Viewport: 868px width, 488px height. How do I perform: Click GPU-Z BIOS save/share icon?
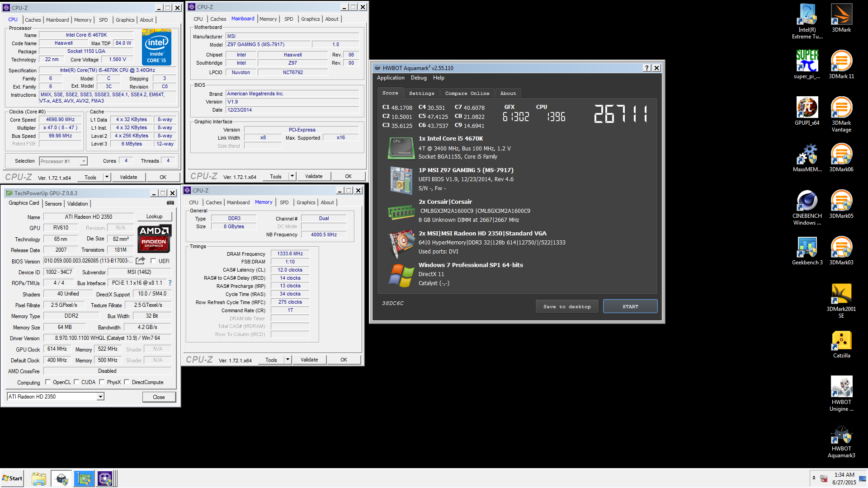[x=141, y=261]
